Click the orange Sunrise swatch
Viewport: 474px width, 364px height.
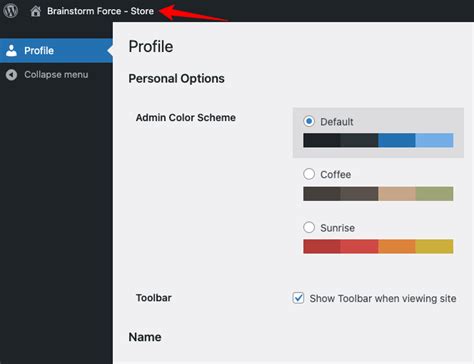click(397, 246)
